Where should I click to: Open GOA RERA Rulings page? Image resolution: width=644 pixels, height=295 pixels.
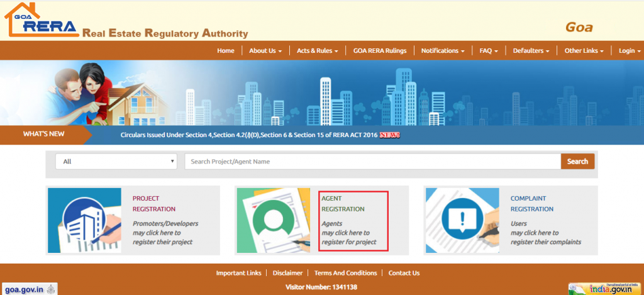click(380, 50)
